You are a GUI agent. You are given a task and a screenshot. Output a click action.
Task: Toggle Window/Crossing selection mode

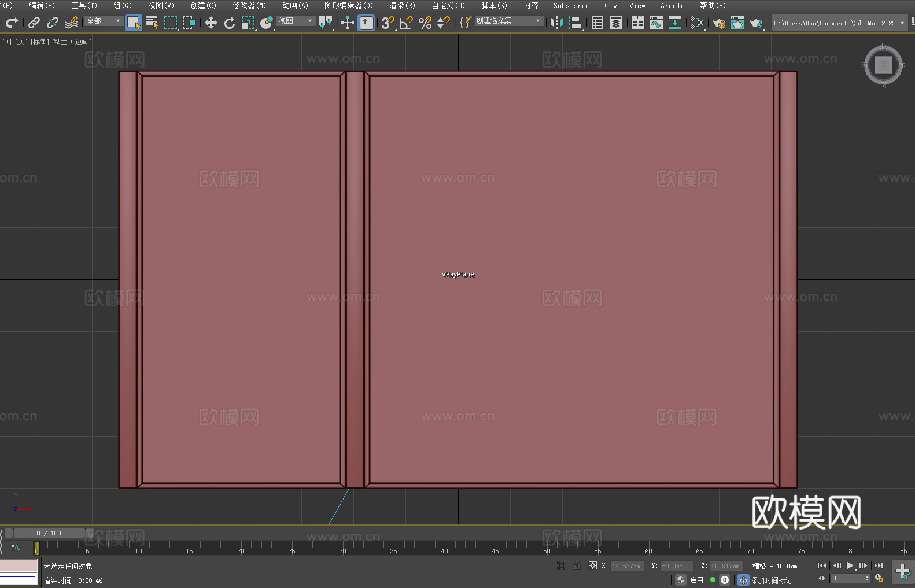coord(189,23)
